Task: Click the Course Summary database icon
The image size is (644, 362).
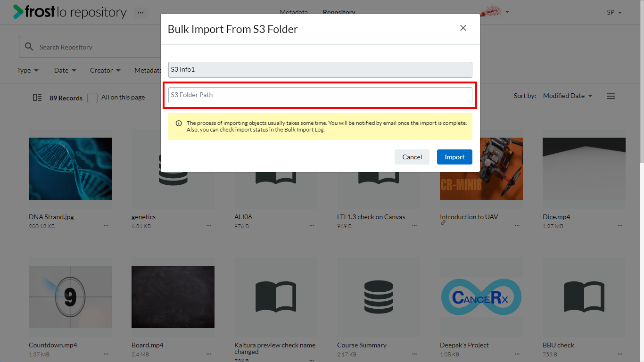Action: tap(379, 297)
